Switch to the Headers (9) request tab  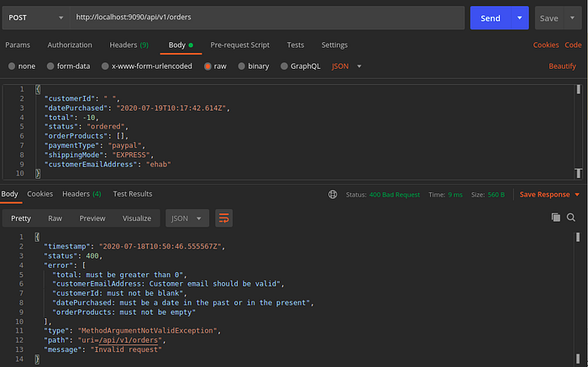pyautogui.click(x=129, y=45)
